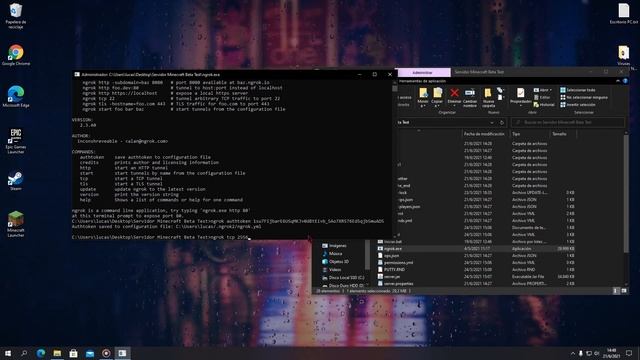Screen dimensions: 640x360
Task: Open the action center notifications icon
Action: point(629,353)
